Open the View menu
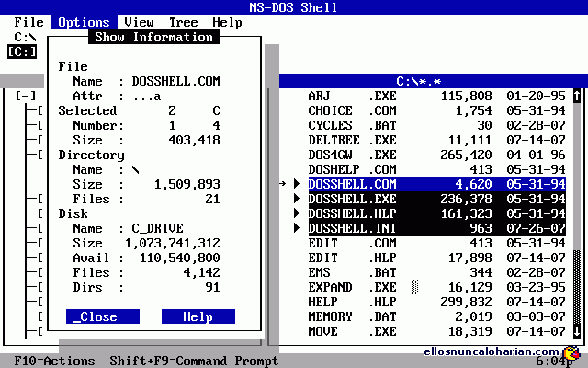Screen dimensions: 588x368 [139, 22]
